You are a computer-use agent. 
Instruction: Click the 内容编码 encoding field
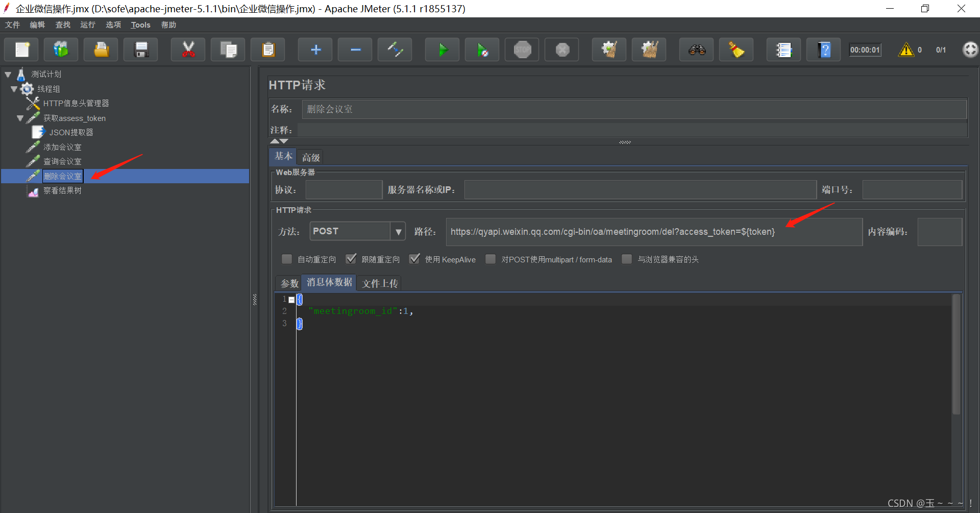(x=940, y=232)
